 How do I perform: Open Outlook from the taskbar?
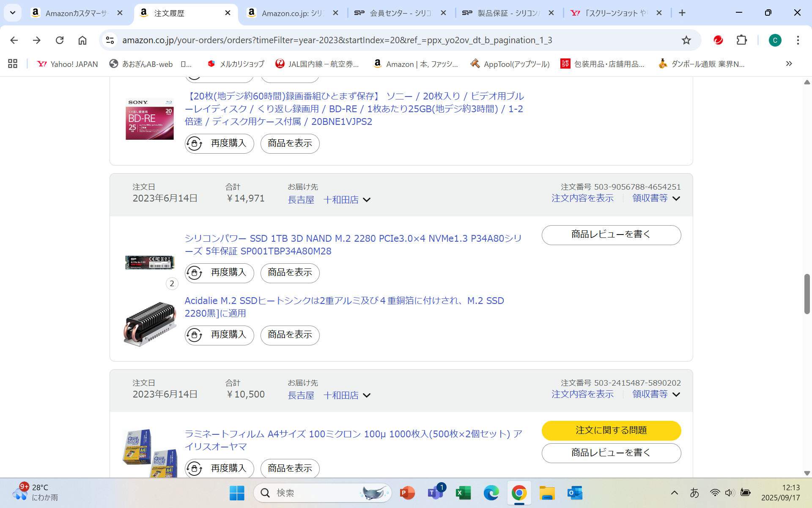click(x=575, y=493)
